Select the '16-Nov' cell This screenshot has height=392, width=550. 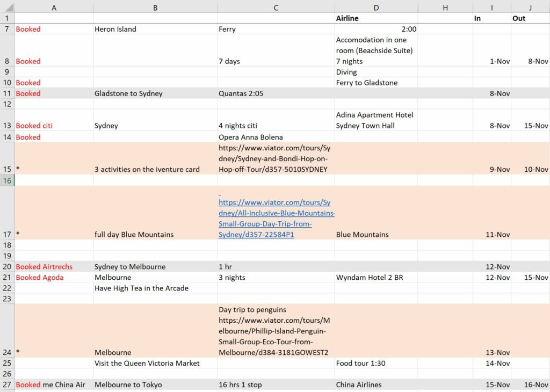(x=530, y=384)
